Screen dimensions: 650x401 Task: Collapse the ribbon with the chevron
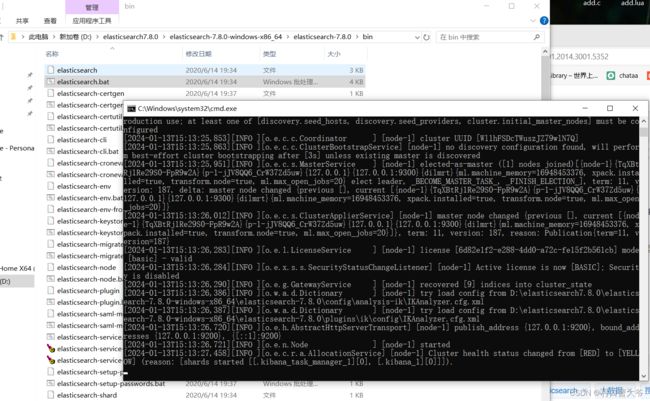pyautogui.click(x=533, y=21)
